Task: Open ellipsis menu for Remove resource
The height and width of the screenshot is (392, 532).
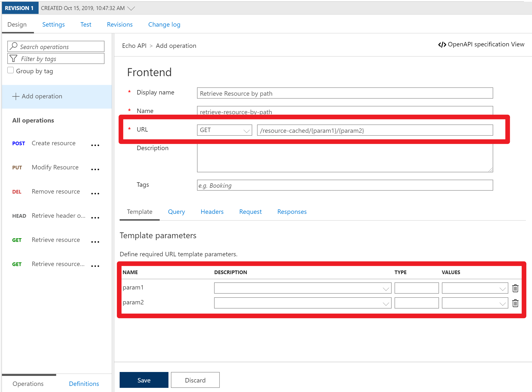Action: click(x=95, y=194)
